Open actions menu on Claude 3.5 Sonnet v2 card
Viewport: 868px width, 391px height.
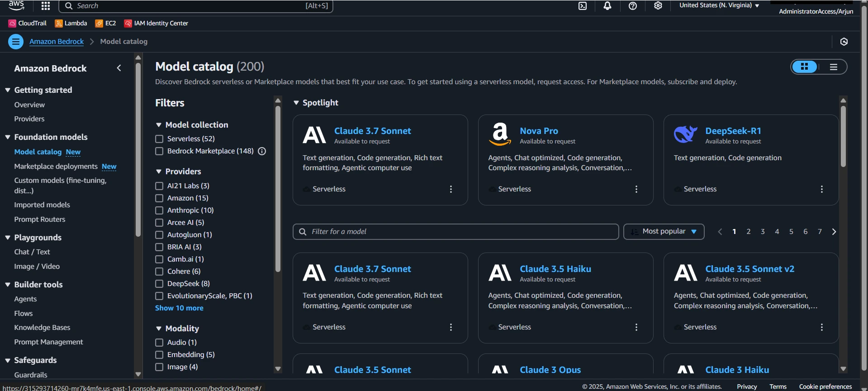click(x=821, y=327)
